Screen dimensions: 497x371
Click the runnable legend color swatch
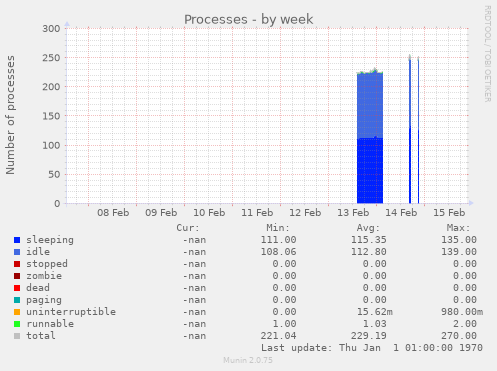point(17,324)
